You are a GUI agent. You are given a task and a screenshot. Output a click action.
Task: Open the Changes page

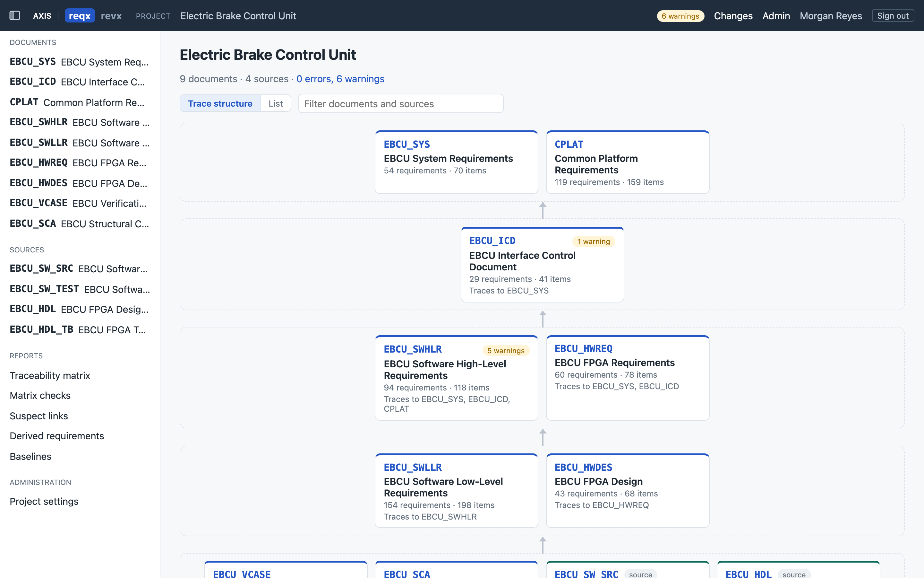point(733,16)
